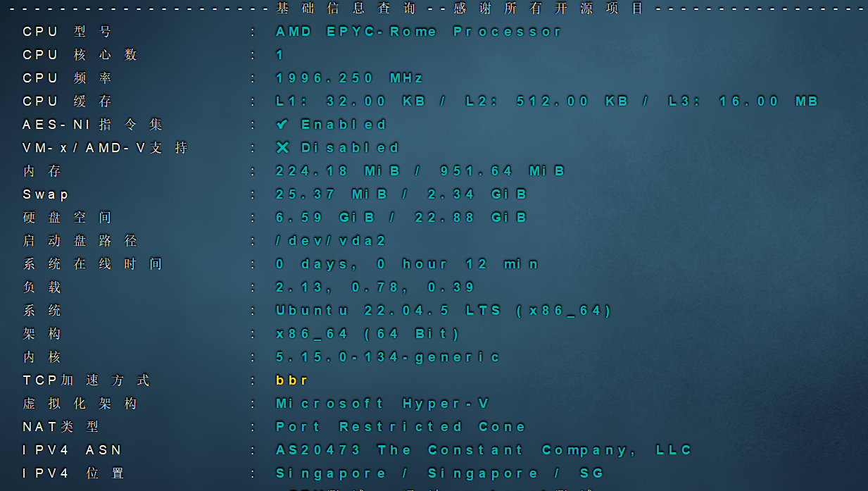Click the memory usage 224.18 MiB / 951.64 MiB

(x=420, y=171)
